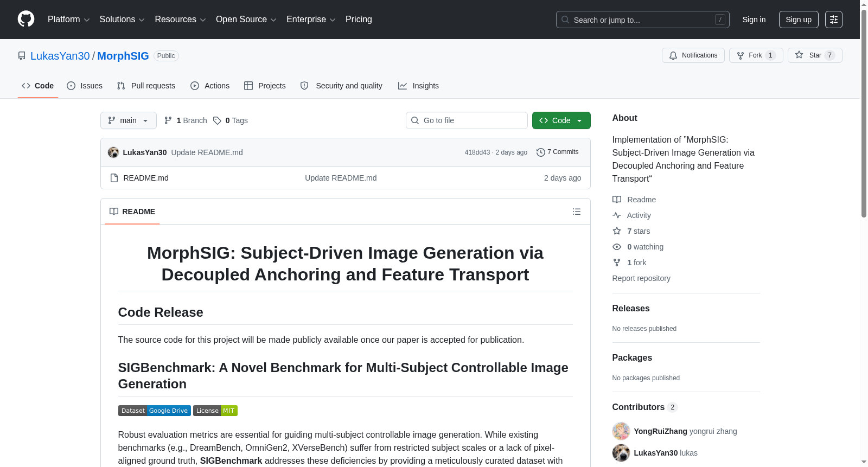The image size is (868, 467).
Task: Open the main branch selector dropdown
Action: click(x=129, y=120)
